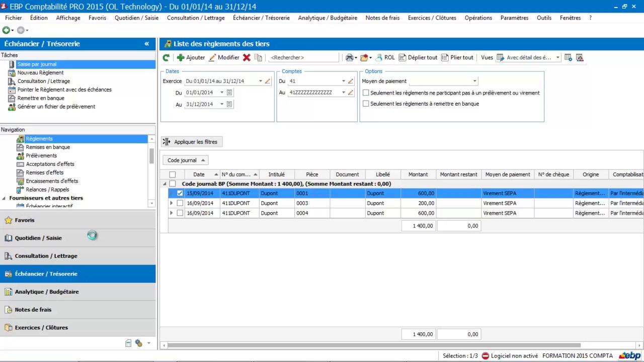Image resolution: width=644 pixels, height=362 pixels.
Task: Open the Paramètres menu
Action: pos(514,18)
